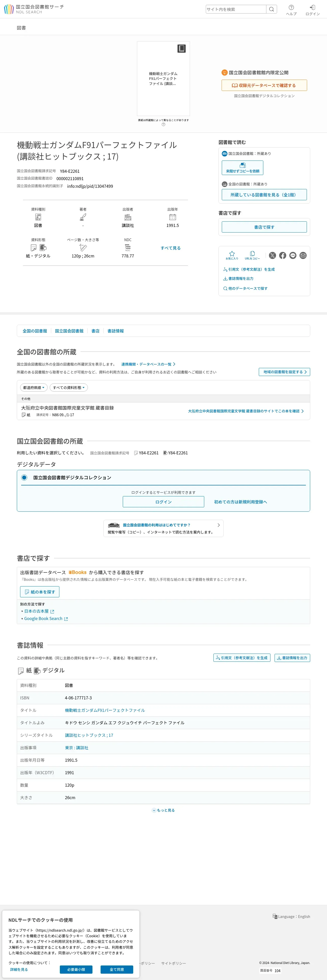Open the すべての資料形態 filter dropdown
Screen dimensions: 327x980
click(69, 388)
